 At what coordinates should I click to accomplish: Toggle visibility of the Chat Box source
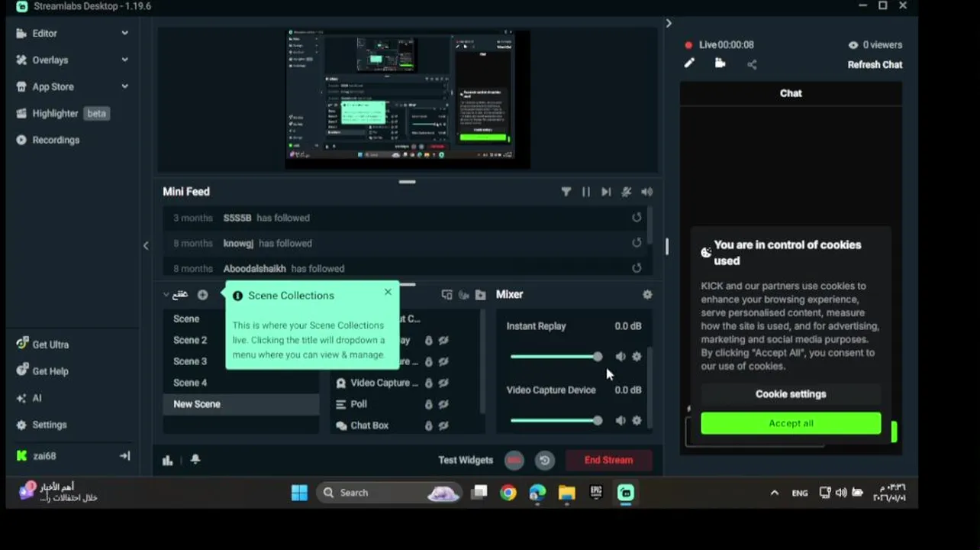(x=443, y=426)
